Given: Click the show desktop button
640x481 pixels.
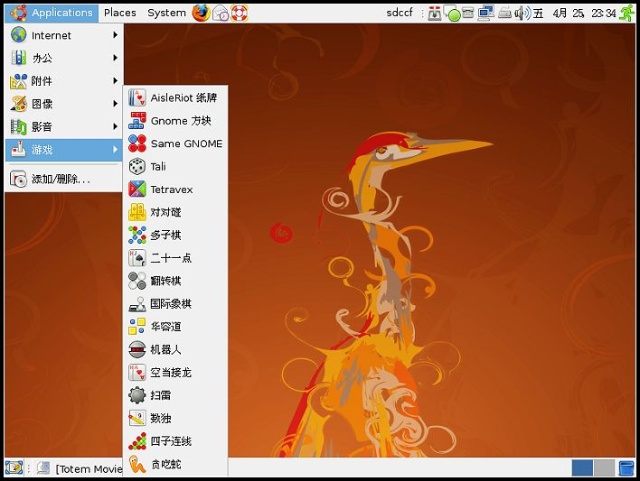Looking at the screenshot, I should [14, 468].
